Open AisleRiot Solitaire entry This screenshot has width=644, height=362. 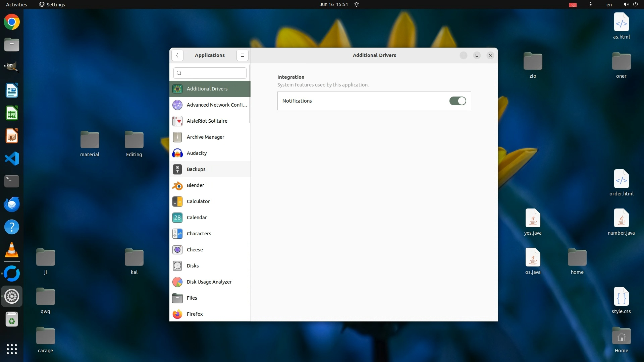pyautogui.click(x=207, y=121)
